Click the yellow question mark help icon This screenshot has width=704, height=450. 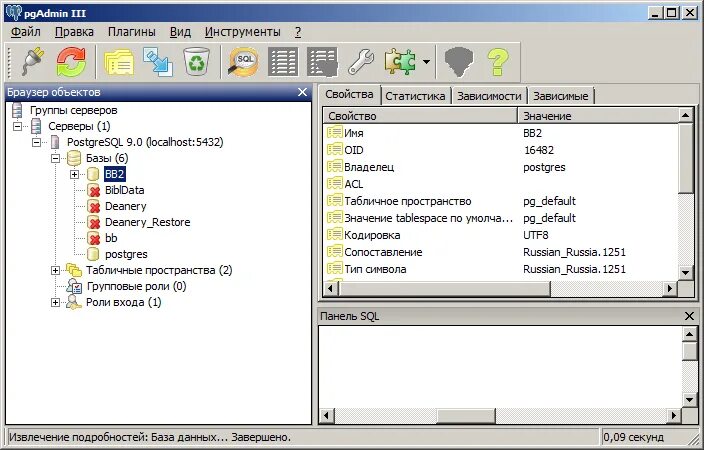pos(497,62)
